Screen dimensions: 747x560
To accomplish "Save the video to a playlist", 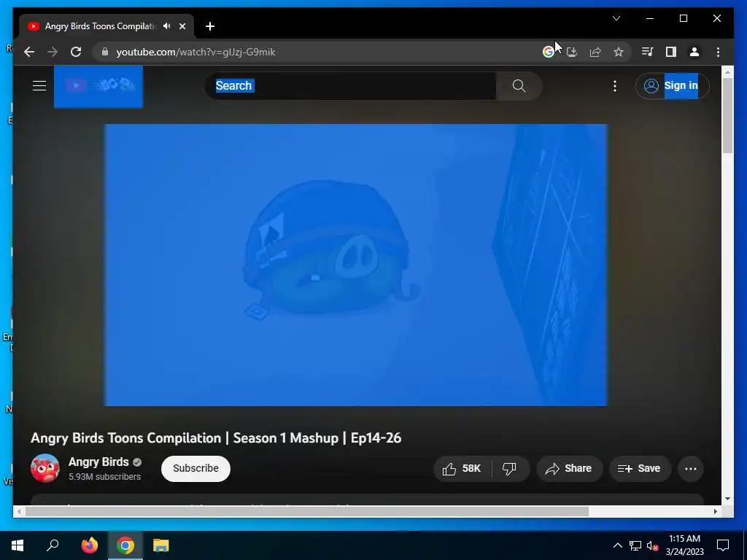I will tap(640, 469).
